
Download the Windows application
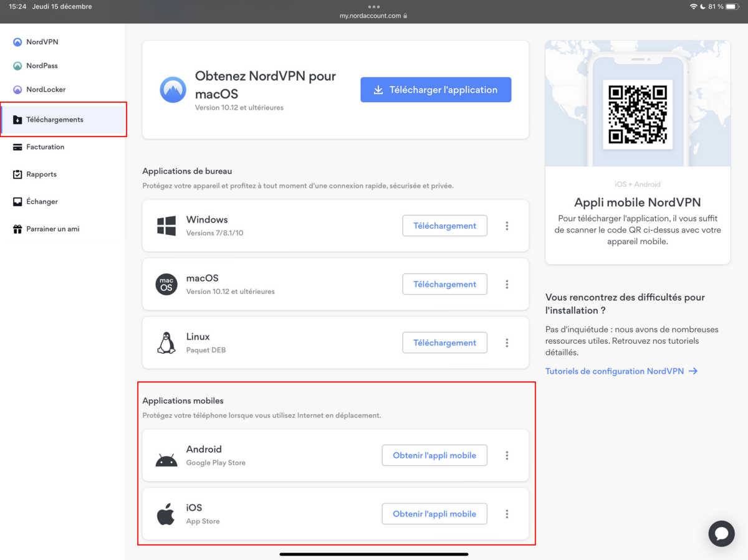tap(444, 225)
